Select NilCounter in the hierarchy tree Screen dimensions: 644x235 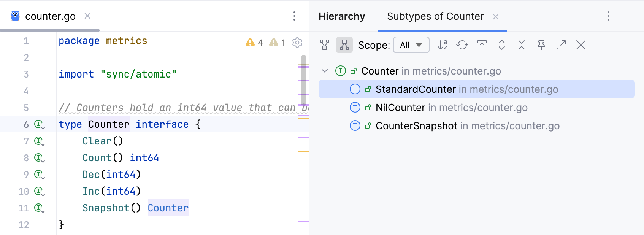tap(400, 108)
